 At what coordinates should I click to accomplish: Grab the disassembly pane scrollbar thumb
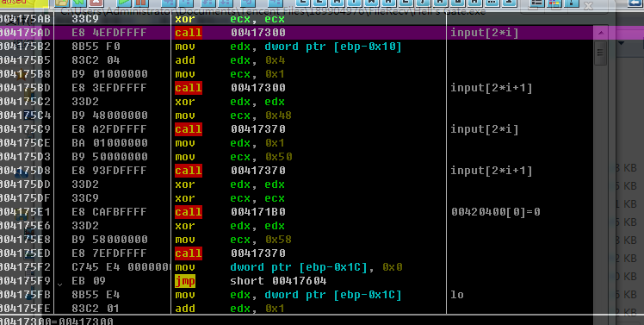pos(600,53)
